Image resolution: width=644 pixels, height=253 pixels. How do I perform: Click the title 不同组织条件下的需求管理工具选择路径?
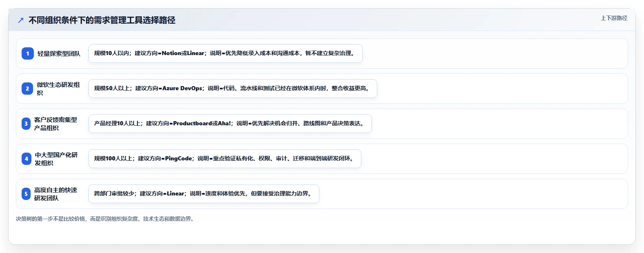pos(102,20)
